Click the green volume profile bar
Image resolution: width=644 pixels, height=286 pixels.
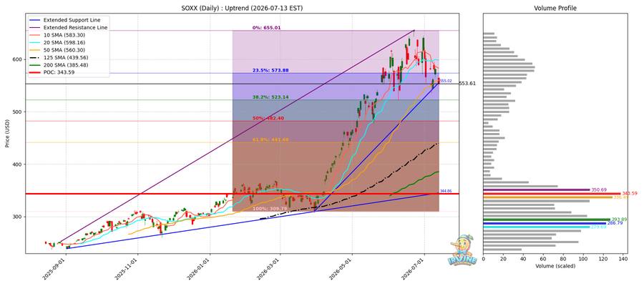click(x=547, y=219)
